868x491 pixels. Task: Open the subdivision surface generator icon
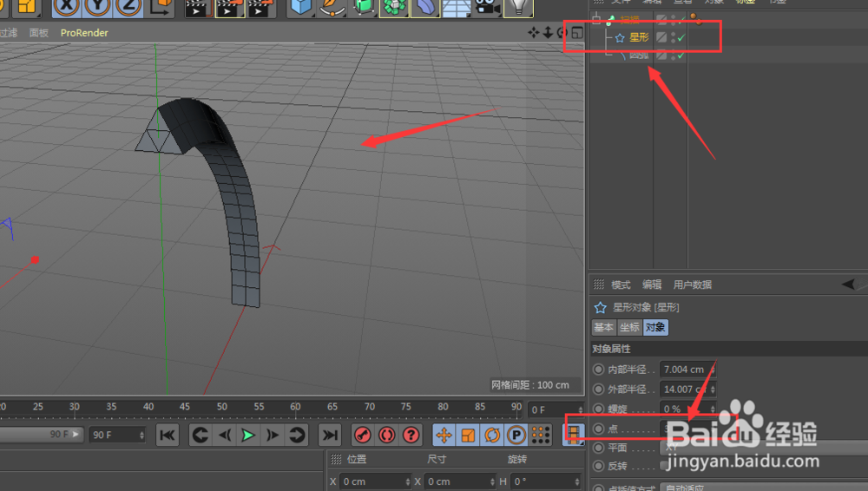point(364,7)
